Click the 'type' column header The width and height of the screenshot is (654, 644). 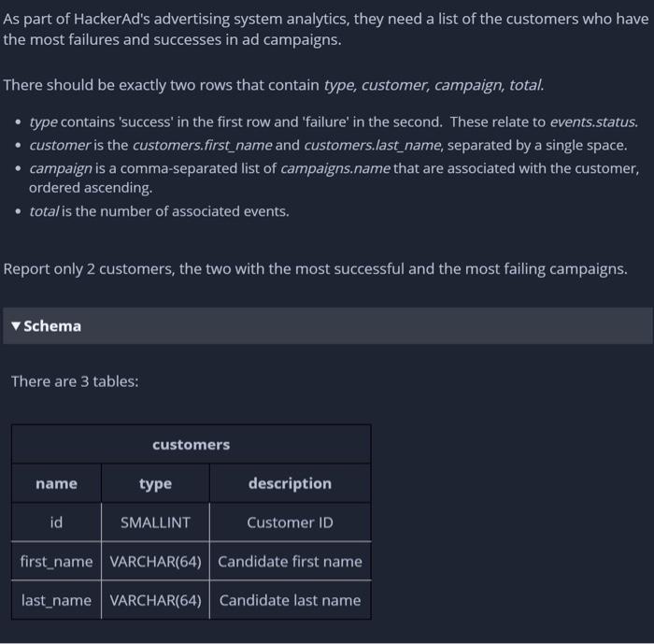tap(155, 483)
